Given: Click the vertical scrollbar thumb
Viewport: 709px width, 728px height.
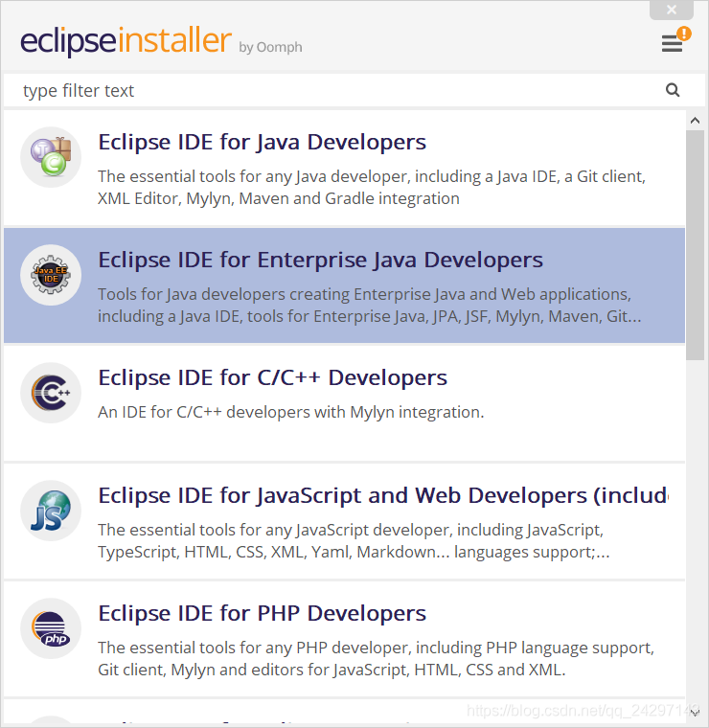Looking at the screenshot, I should point(695,244).
